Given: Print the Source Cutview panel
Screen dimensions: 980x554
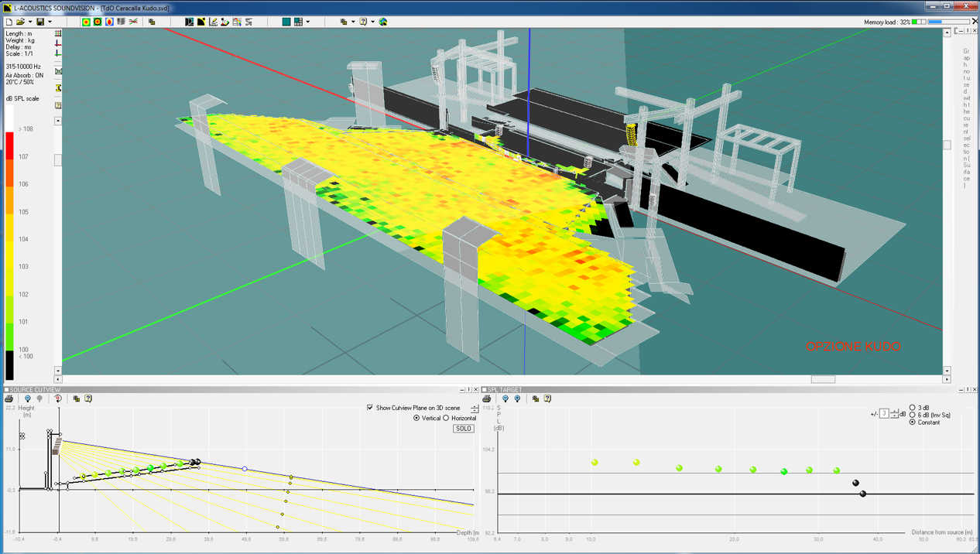Looking at the screenshot, I should coord(9,398).
